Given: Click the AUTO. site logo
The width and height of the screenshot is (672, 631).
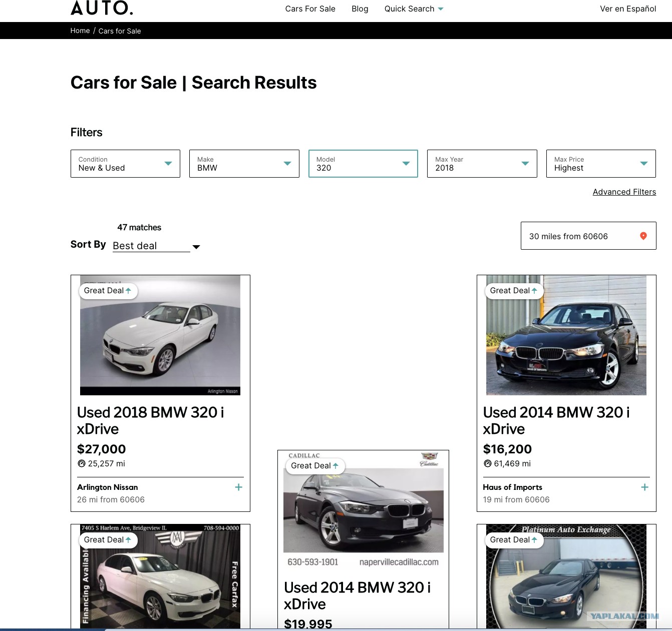Looking at the screenshot, I should coord(102,8).
